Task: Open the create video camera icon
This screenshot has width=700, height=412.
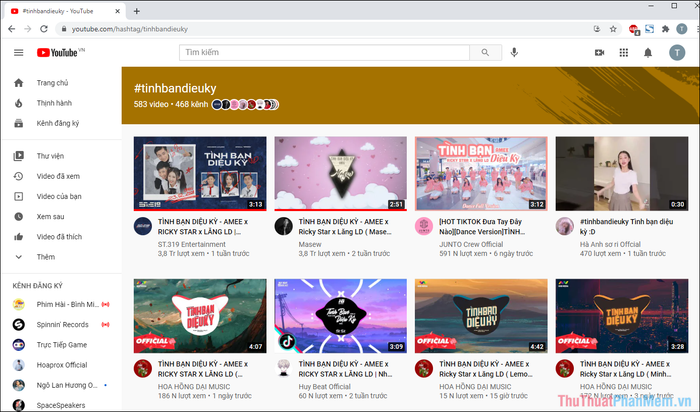Action: coord(600,53)
